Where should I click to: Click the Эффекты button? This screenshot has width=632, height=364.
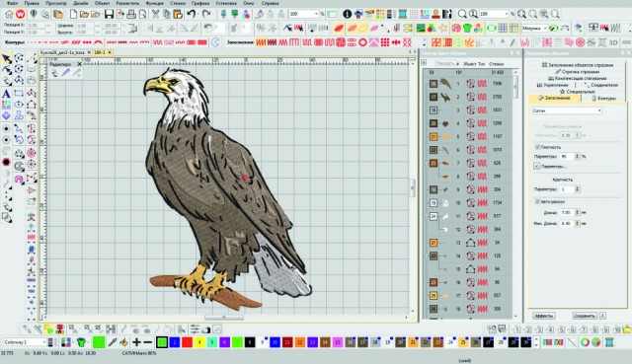point(543,316)
